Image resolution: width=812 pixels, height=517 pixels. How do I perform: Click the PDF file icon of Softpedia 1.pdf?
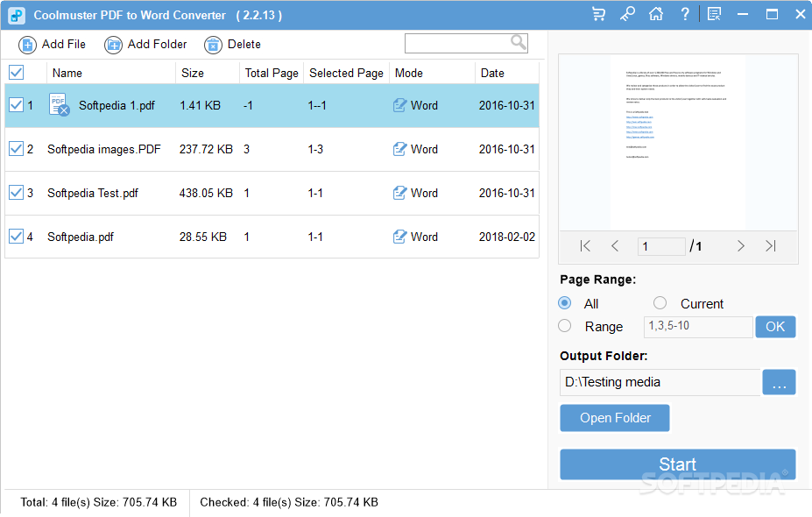click(x=59, y=104)
